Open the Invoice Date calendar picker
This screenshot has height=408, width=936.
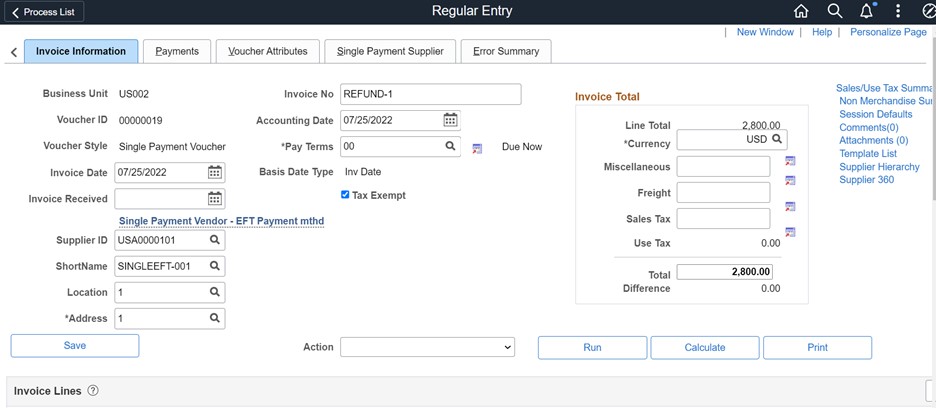(215, 172)
